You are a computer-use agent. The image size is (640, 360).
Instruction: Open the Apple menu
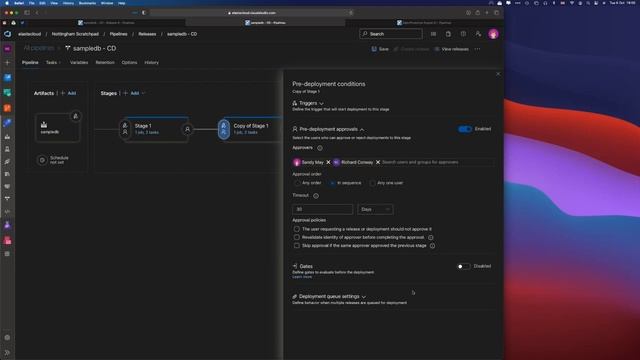(7, 3)
